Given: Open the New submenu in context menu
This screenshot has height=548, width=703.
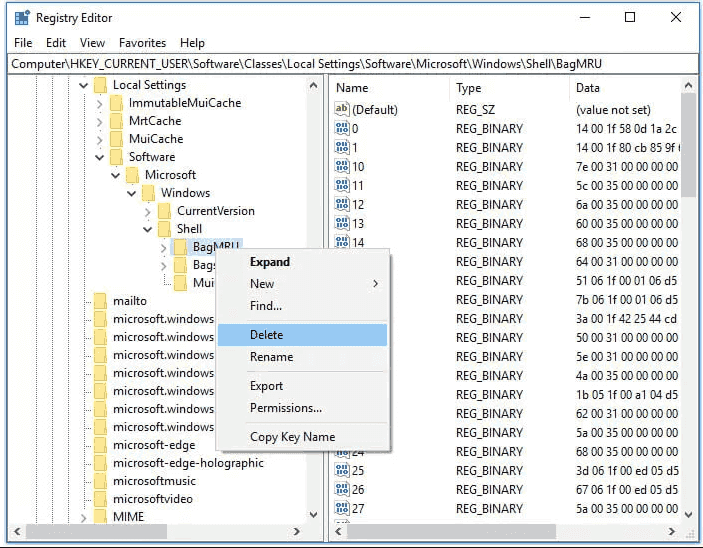Looking at the screenshot, I should (x=302, y=284).
